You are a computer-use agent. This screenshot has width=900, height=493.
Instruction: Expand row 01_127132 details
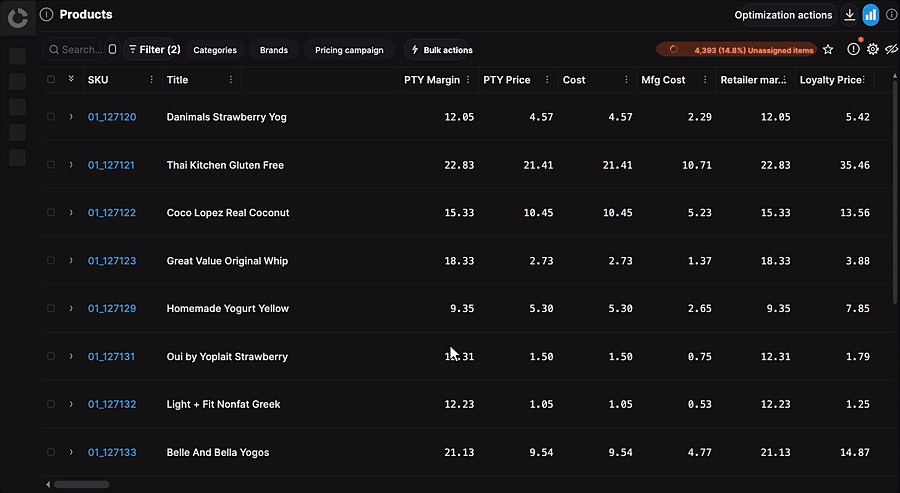tap(71, 404)
